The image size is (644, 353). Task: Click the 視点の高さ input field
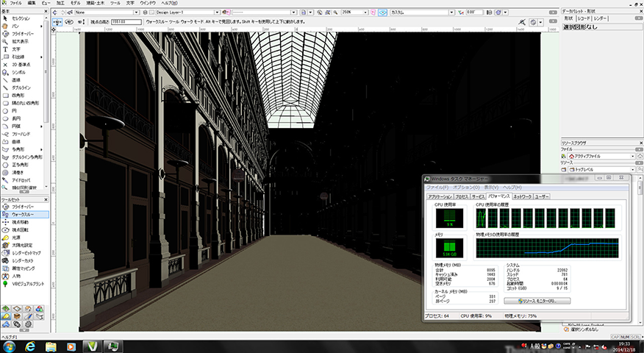click(x=126, y=22)
